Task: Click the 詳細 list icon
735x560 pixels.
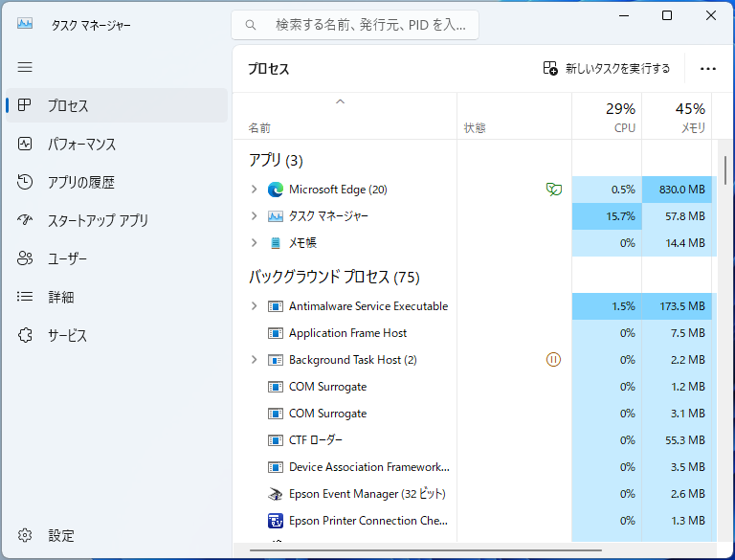Action: point(24,297)
